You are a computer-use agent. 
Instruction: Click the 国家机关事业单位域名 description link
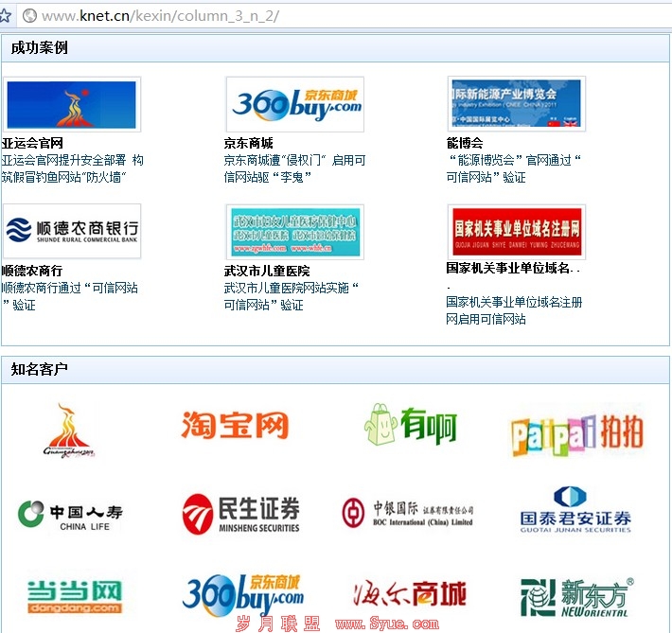[x=513, y=310]
